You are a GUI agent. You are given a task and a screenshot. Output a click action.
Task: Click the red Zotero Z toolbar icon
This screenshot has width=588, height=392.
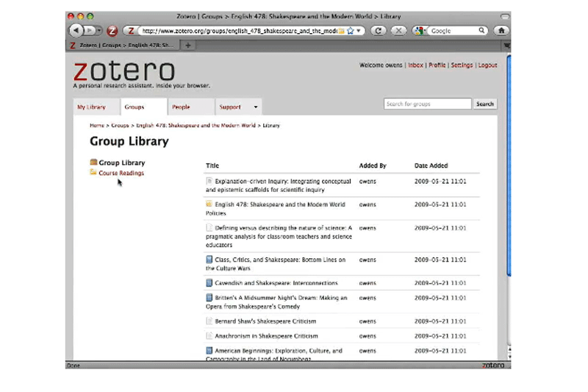(112, 31)
